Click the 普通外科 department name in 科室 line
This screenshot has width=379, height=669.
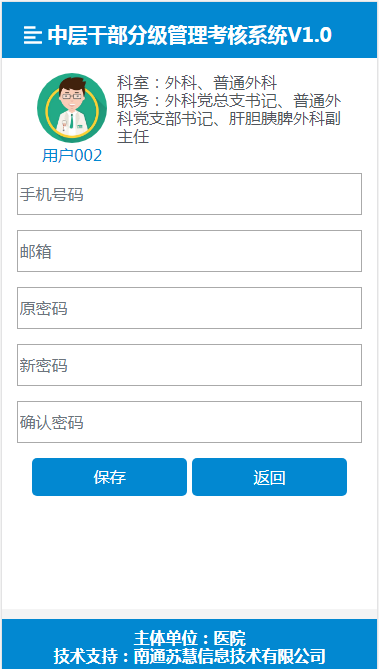(x=245, y=82)
